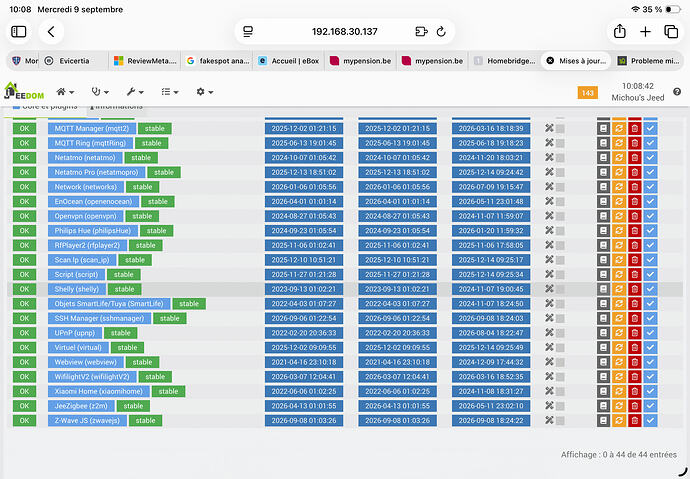Screen dimensions: 690x479
Task: Close the Mises à jour tab
Action: pos(550,61)
